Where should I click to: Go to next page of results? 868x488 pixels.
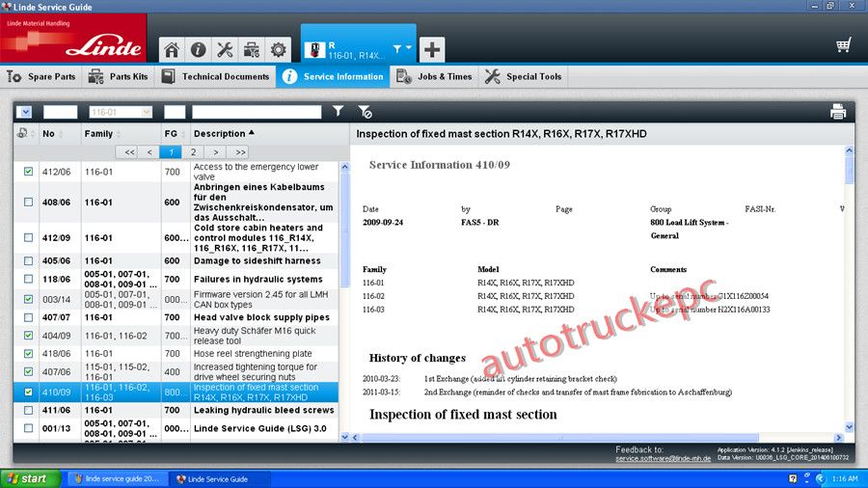point(215,152)
